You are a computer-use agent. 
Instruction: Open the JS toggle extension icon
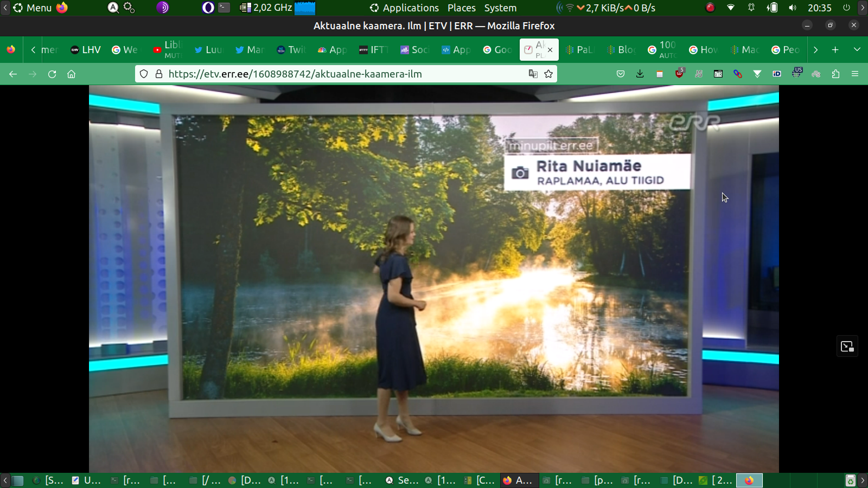click(699, 74)
